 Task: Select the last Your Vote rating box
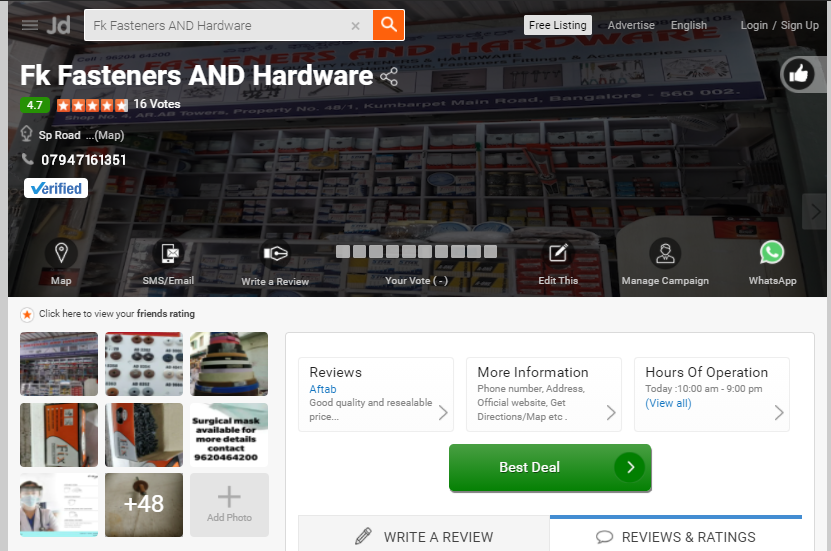(490, 251)
